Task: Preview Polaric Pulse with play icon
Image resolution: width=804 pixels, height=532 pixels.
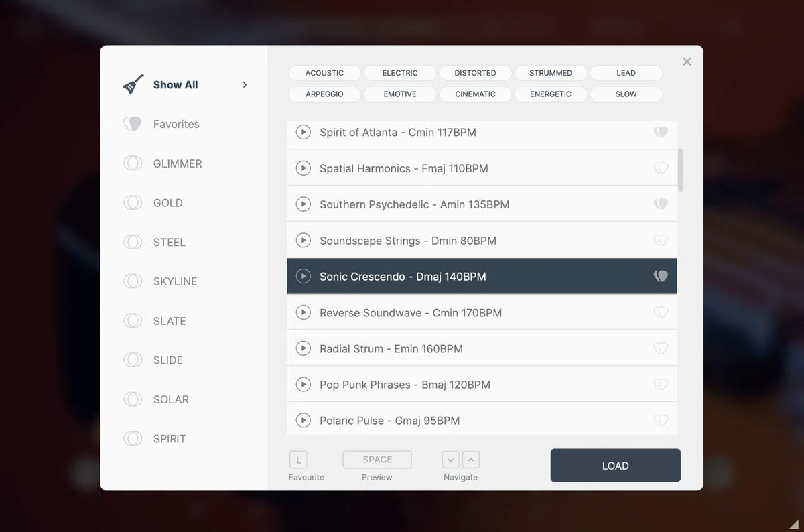Action: [x=304, y=421]
